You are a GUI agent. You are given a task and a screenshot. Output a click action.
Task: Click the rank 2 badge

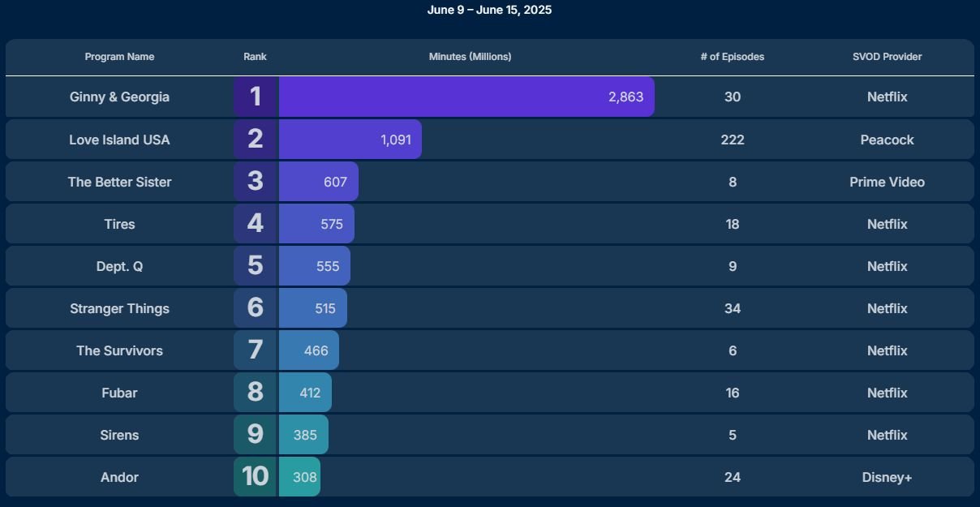pyautogui.click(x=256, y=139)
